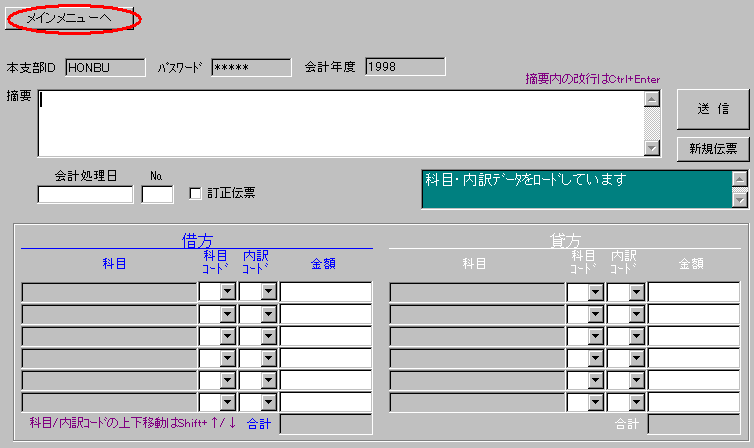This screenshot has height=448, width=754.
Task: Click the 新規伝票 button
Action: (x=712, y=149)
